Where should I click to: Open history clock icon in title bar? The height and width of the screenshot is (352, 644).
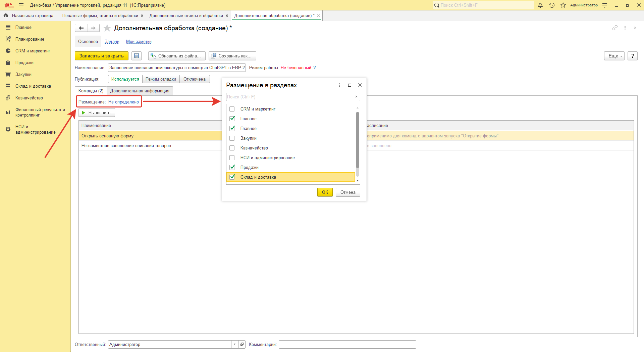pyautogui.click(x=552, y=5)
